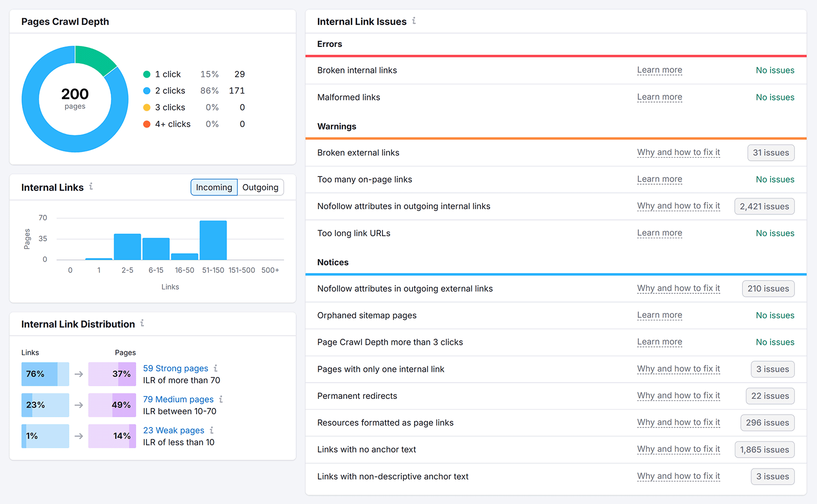The width and height of the screenshot is (817, 504).
Task: Click the 51-150 bar in the Internal Links chart
Action: point(213,239)
